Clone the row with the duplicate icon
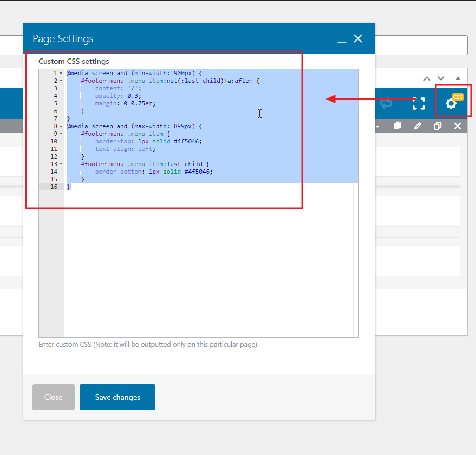The width and height of the screenshot is (476, 455). 438,126
